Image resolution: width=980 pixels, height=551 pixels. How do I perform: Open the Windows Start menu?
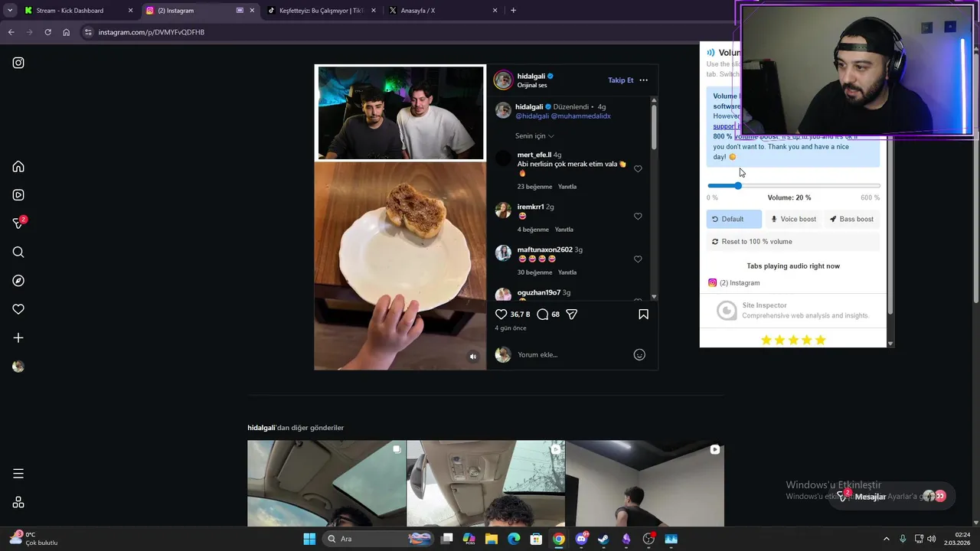309,539
